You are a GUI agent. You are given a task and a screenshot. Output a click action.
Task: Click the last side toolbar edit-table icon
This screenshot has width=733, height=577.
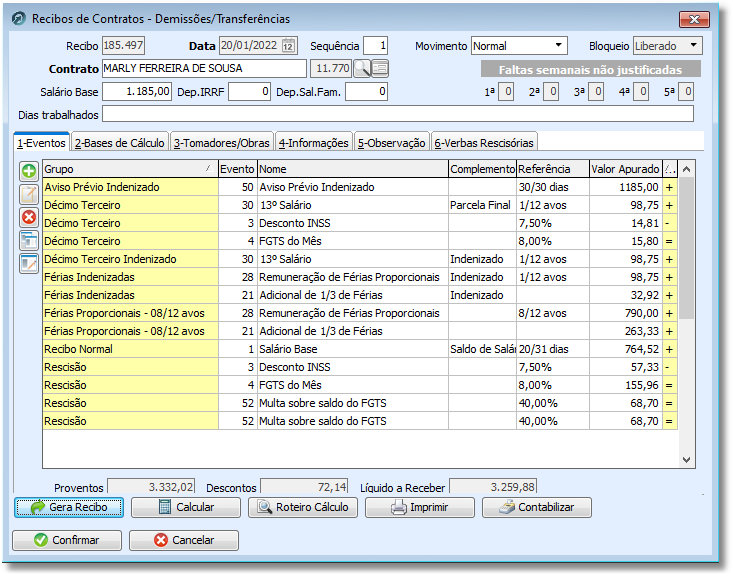29,263
